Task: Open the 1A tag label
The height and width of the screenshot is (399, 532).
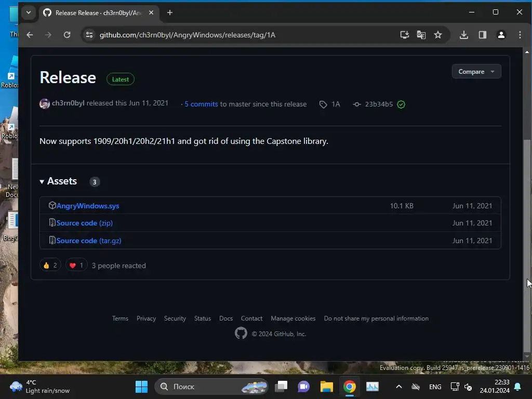Action: 336,104
